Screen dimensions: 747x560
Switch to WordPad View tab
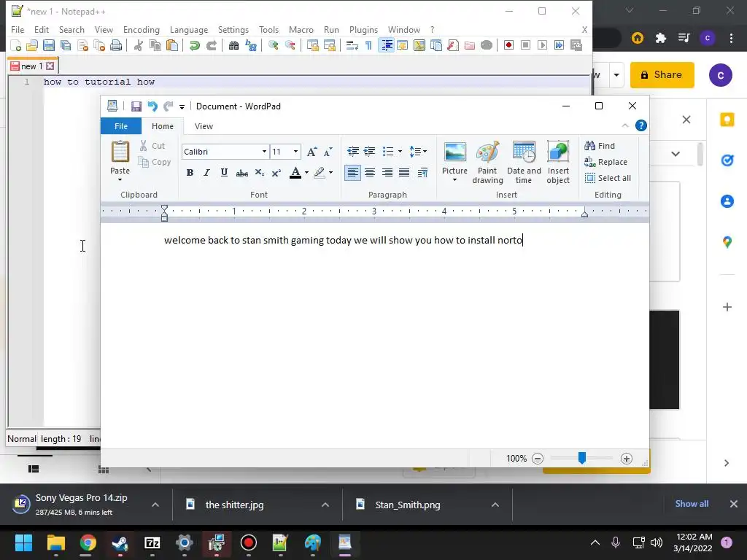tap(204, 126)
